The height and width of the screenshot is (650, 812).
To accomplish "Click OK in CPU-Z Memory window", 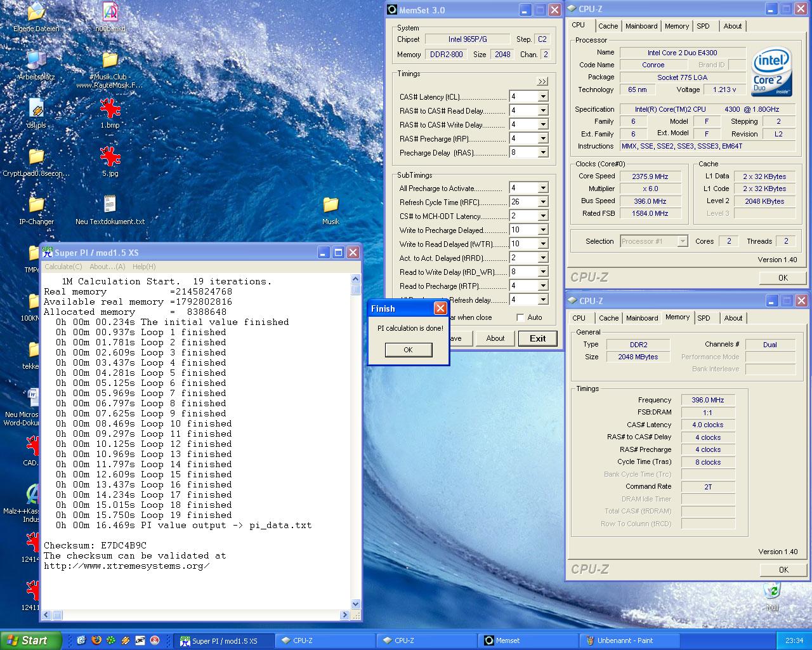I will [783, 569].
